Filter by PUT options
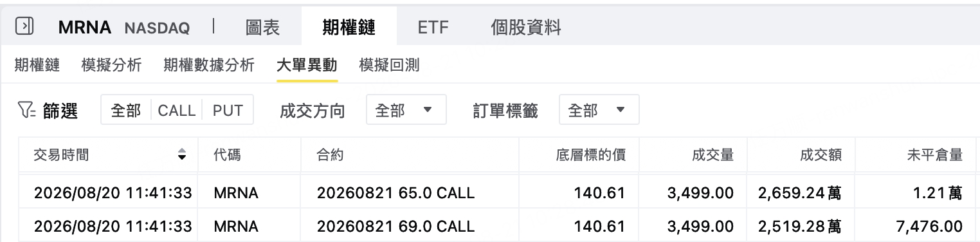Screen dimensions: 980x242 [x=228, y=110]
